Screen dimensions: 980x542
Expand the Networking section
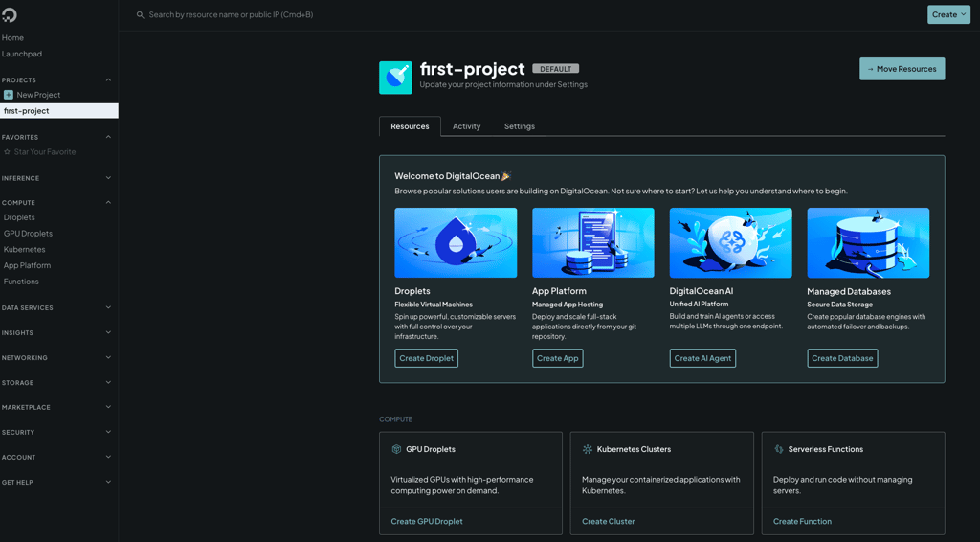click(56, 358)
